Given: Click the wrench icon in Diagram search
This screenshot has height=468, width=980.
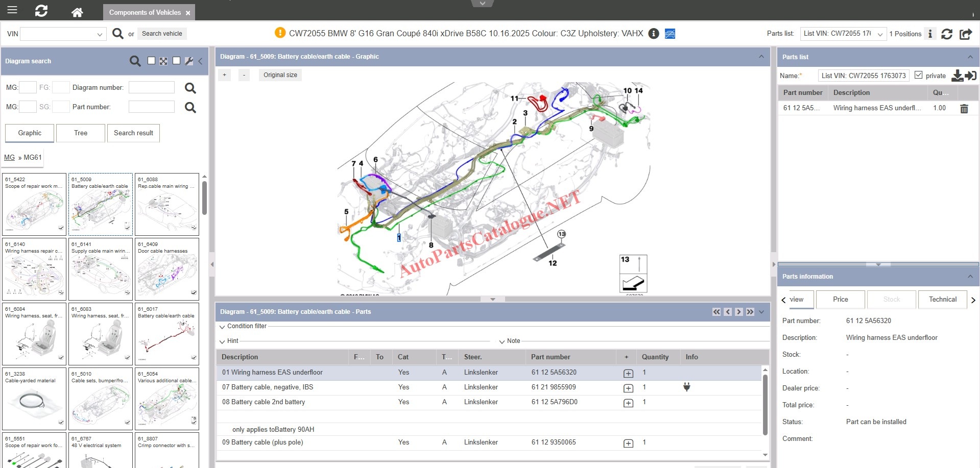Looking at the screenshot, I should tap(189, 61).
